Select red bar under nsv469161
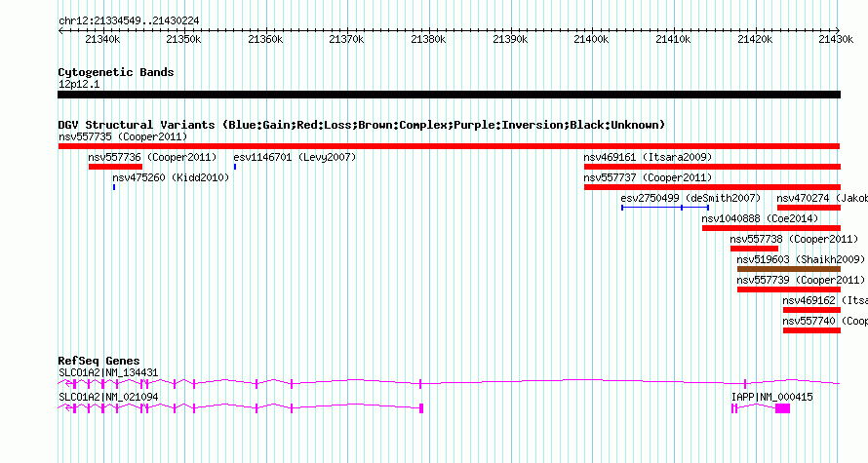The width and height of the screenshot is (868, 463). pos(713,167)
